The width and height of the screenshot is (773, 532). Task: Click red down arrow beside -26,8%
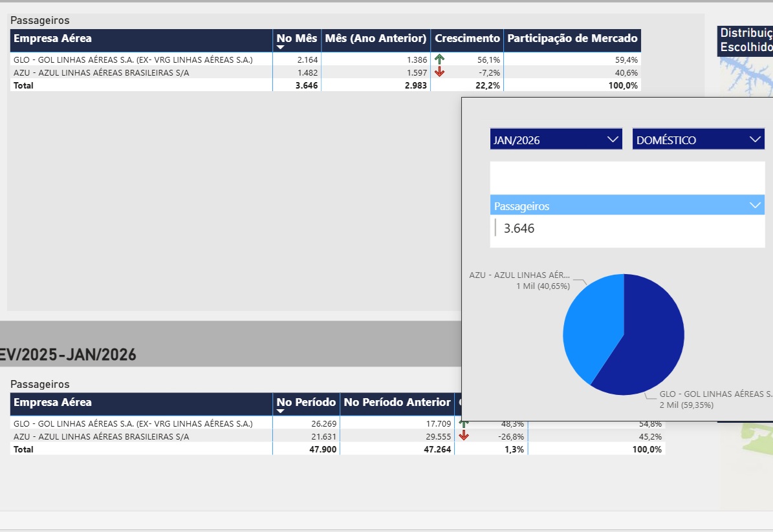463,436
